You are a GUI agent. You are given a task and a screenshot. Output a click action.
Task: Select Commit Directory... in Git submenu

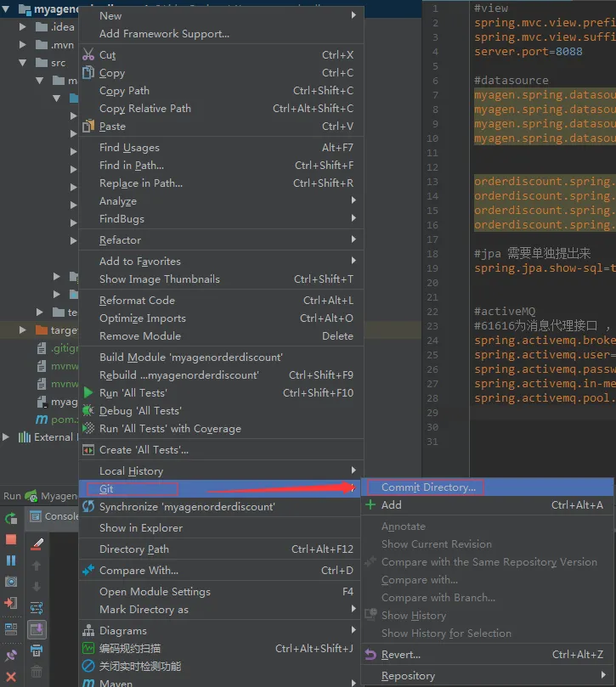(x=428, y=487)
